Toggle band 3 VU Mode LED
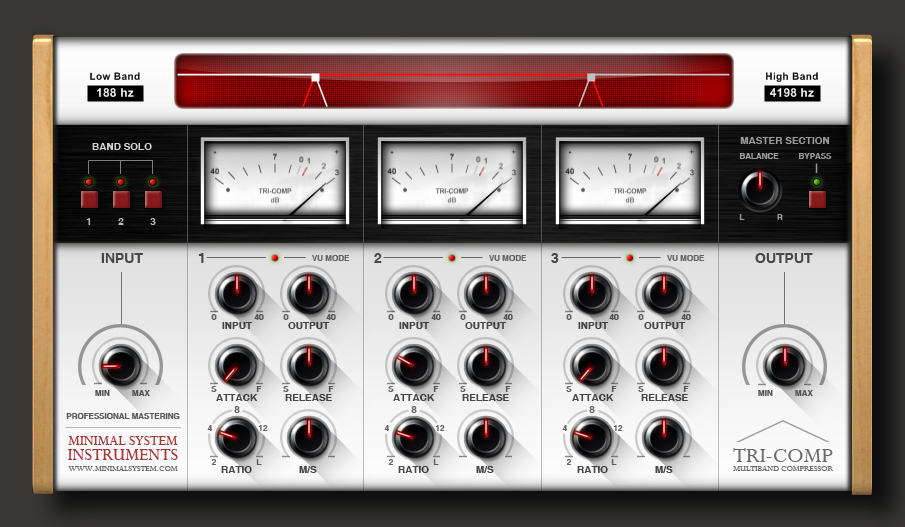 [x=630, y=258]
